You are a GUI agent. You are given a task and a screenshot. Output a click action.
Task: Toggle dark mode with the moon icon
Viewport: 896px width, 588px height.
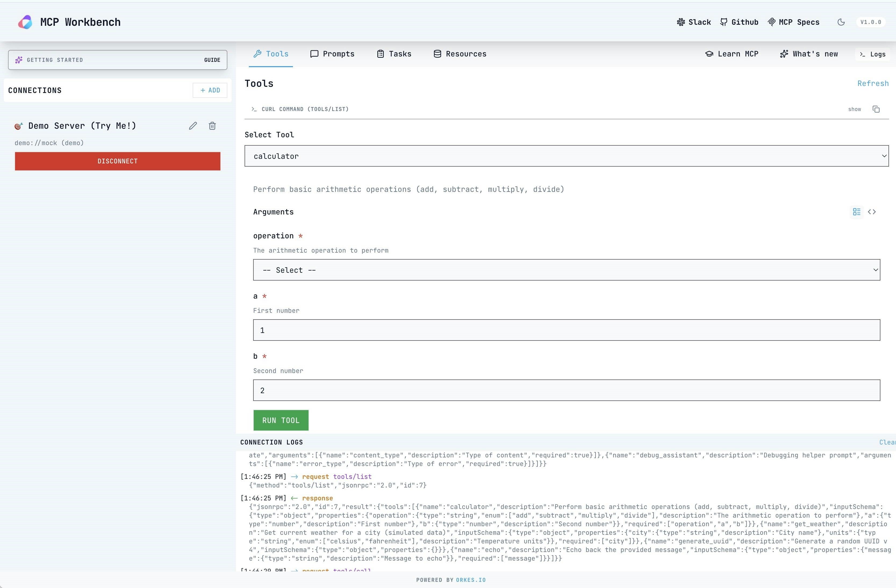point(841,22)
